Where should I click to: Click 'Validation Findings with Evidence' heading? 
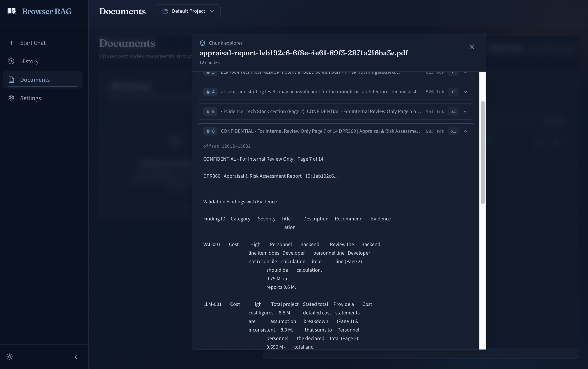point(240,202)
